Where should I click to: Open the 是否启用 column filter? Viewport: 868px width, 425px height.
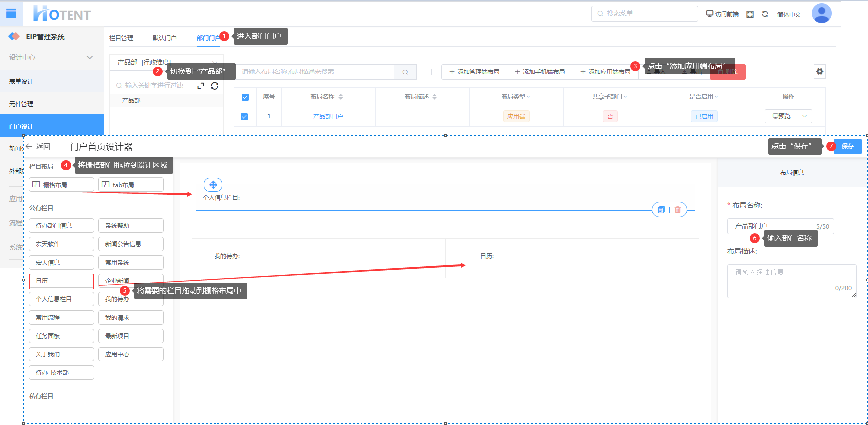tap(716, 97)
